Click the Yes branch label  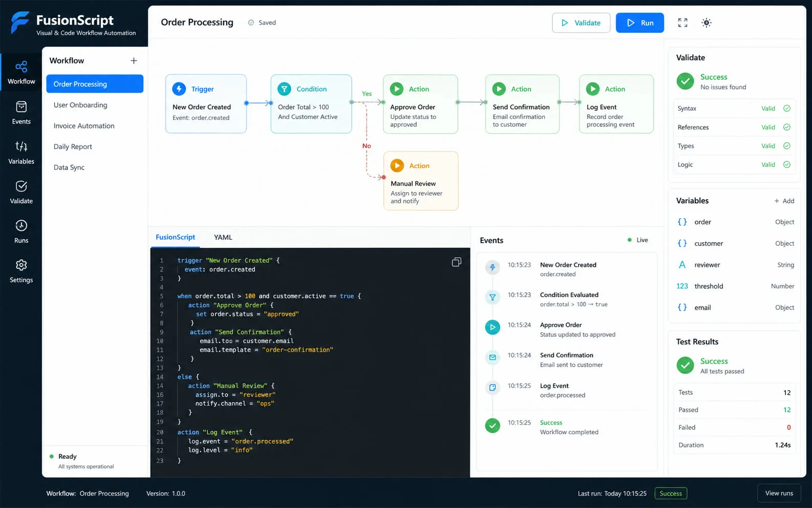point(367,94)
